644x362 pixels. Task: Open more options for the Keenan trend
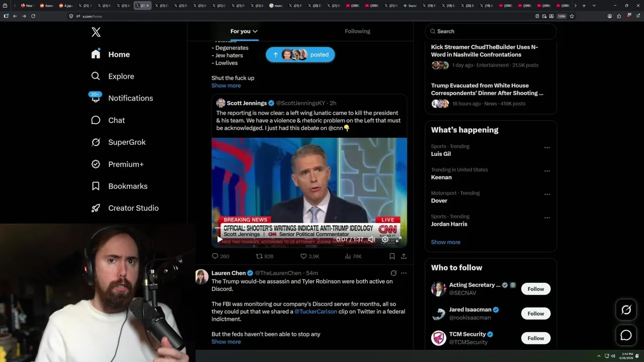coord(547,171)
